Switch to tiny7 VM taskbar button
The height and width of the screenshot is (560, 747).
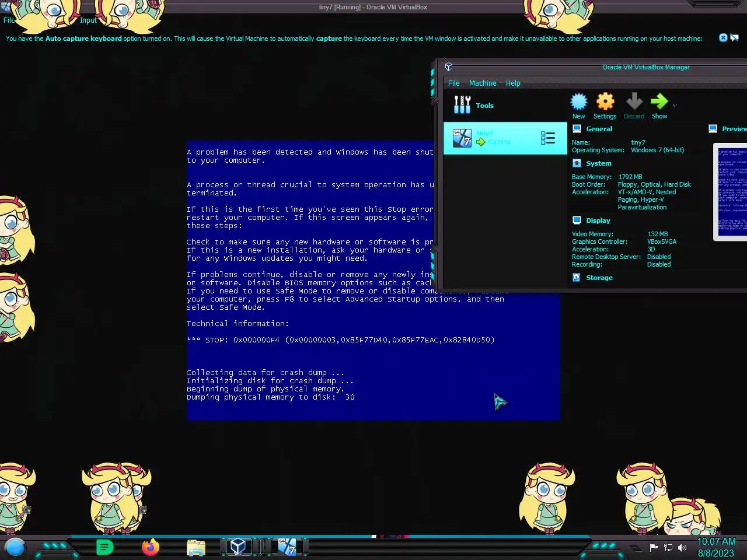(287, 547)
